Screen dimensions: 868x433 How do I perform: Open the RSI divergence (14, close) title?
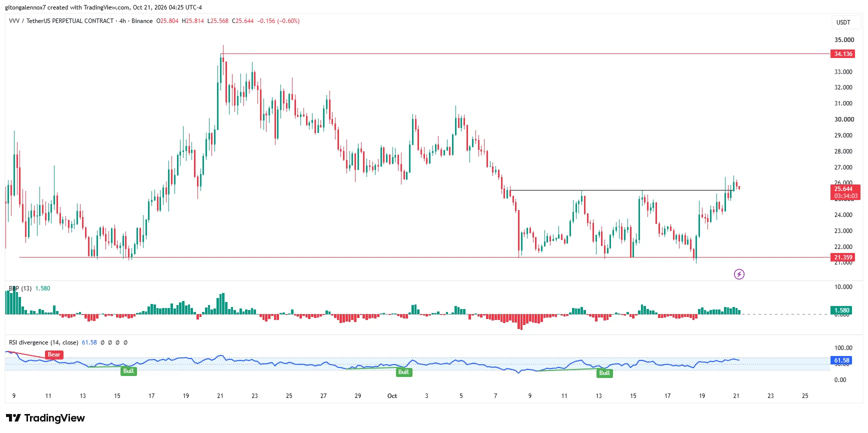[x=43, y=342]
